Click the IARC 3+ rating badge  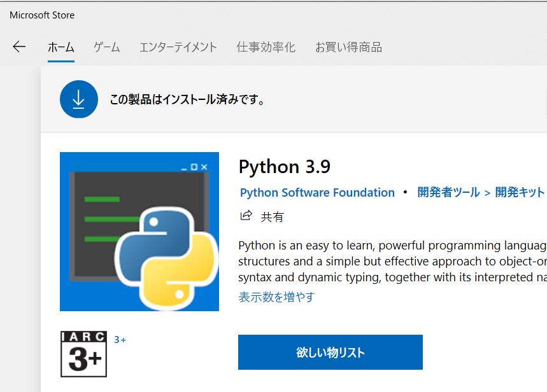(x=83, y=354)
